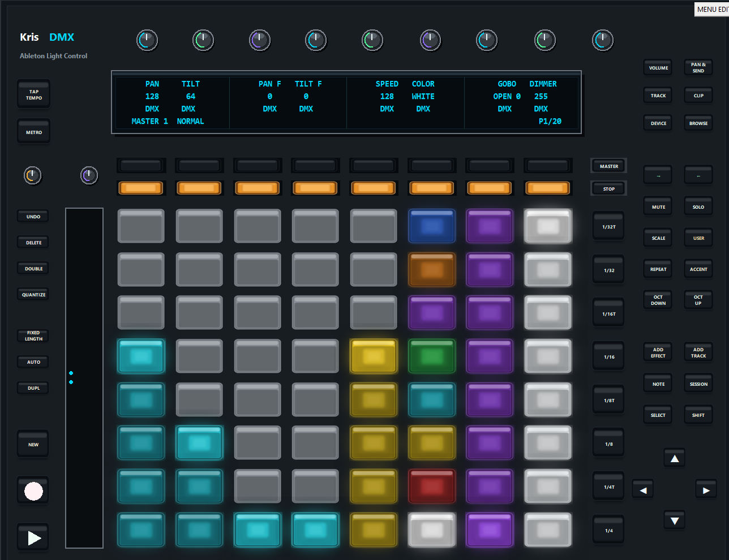Click the DOUBLE button

[33, 269]
